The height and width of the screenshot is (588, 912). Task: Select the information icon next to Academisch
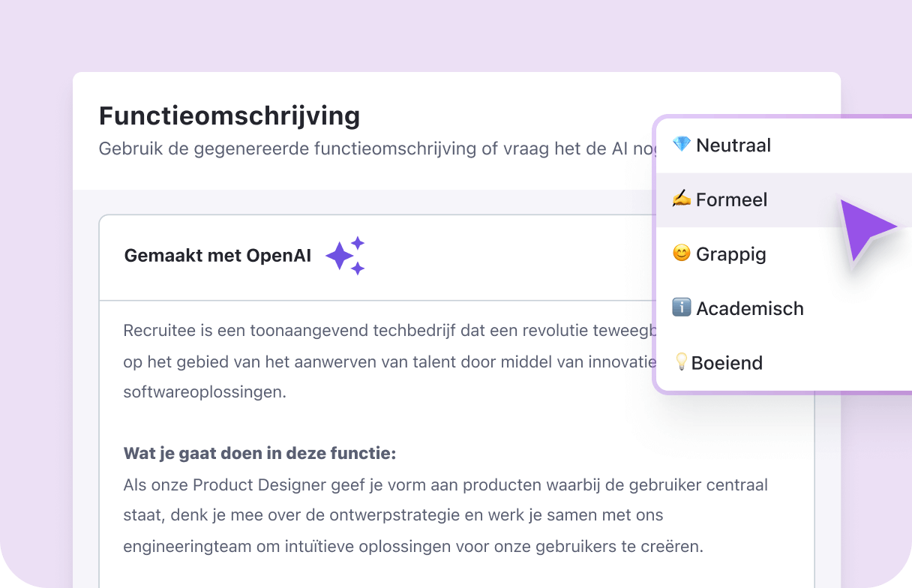click(x=680, y=307)
